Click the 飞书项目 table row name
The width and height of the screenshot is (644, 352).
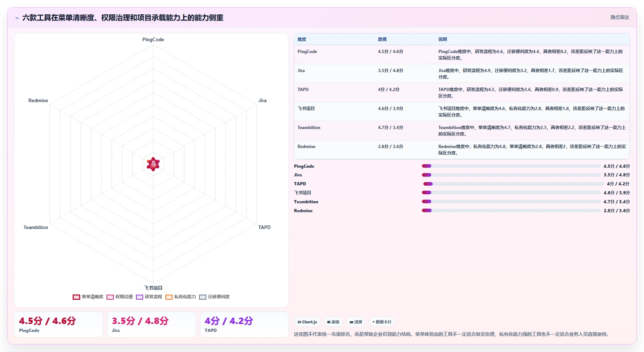(306, 109)
